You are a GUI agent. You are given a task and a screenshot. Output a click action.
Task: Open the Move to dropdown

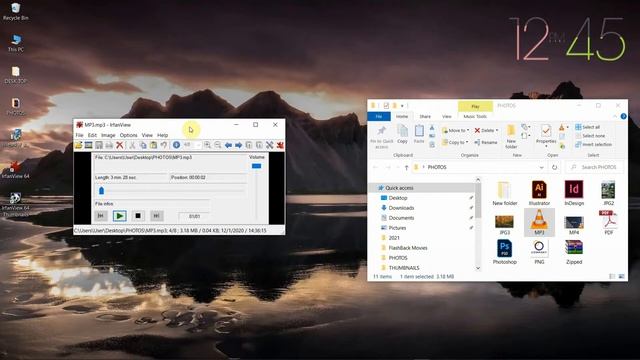pos(456,130)
